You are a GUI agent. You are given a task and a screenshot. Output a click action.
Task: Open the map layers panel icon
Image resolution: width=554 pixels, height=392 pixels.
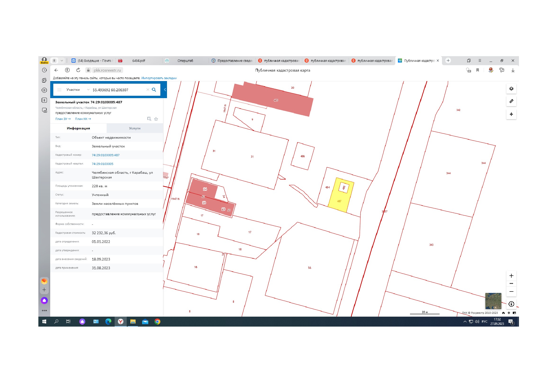[x=511, y=89]
